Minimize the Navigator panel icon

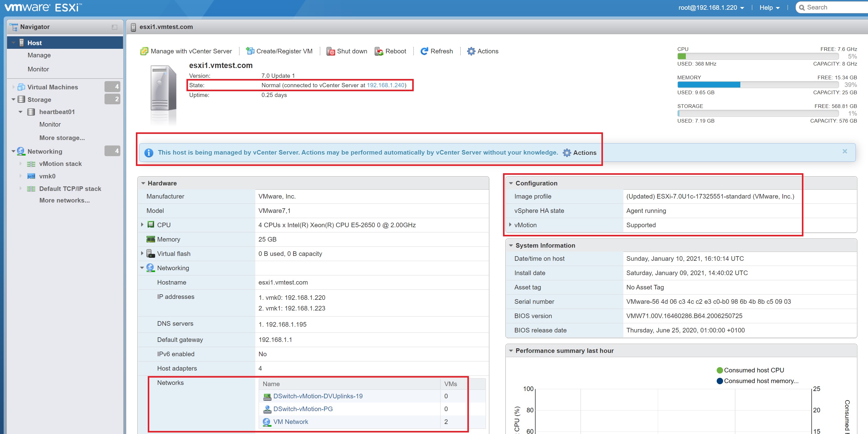click(x=115, y=27)
